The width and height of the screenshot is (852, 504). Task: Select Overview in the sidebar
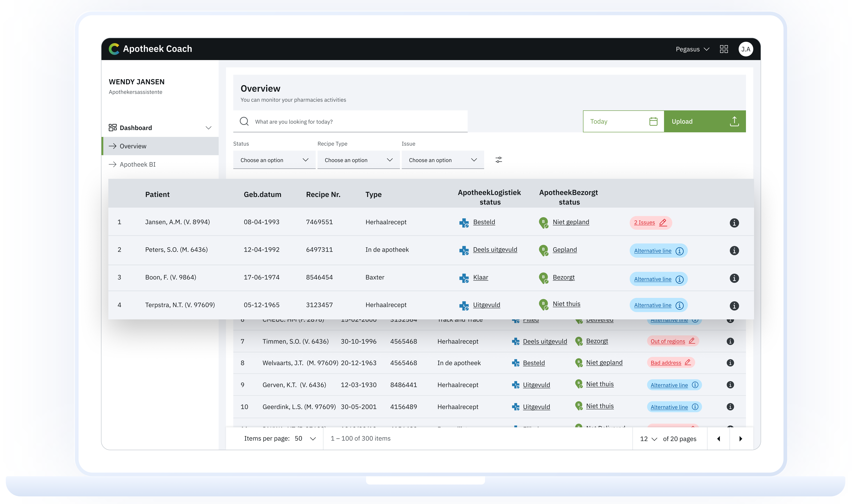(x=160, y=146)
